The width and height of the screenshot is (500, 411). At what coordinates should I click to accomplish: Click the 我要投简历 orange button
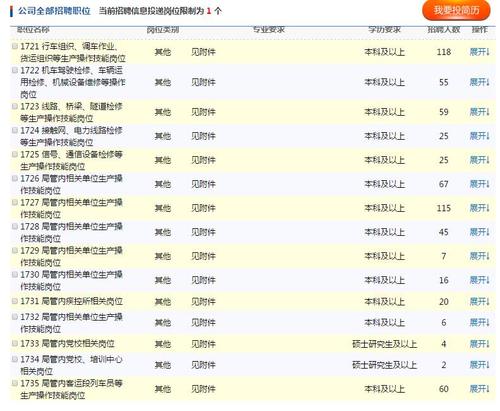coord(456,10)
